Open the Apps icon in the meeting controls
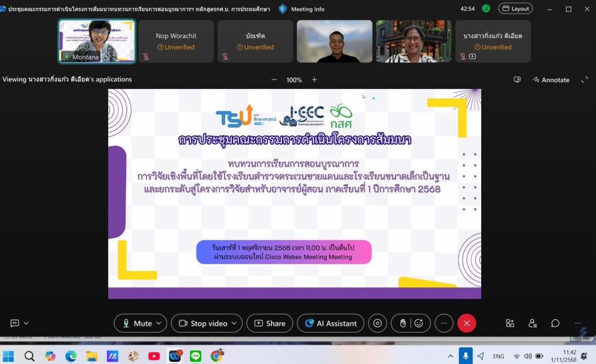The width and height of the screenshot is (596, 364). coord(510,323)
